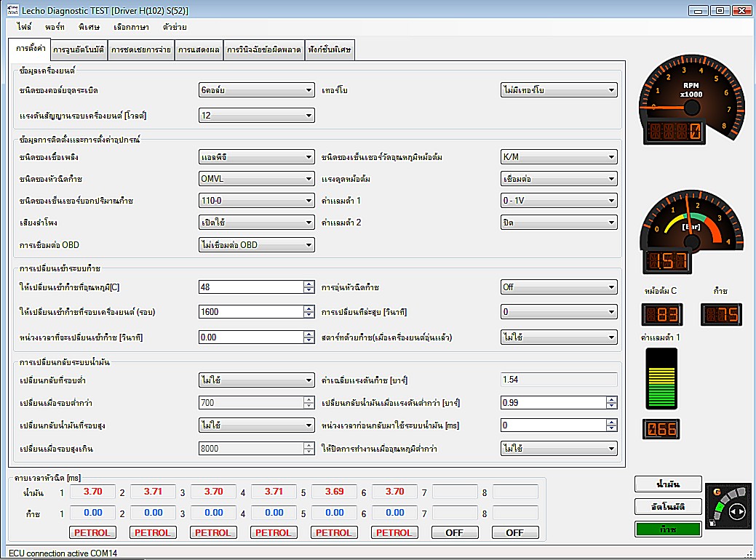Open the OMVL injector type dropdown
Screen dimensions: 756x560
(x=256, y=178)
